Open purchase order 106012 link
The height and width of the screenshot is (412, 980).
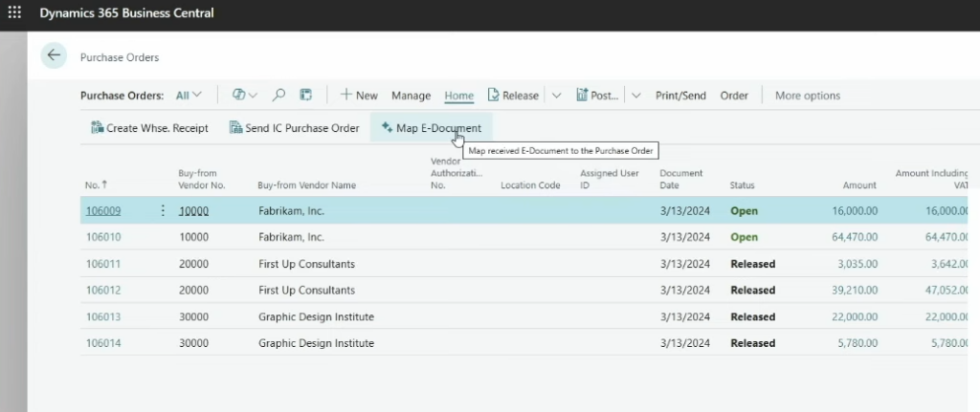click(103, 291)
